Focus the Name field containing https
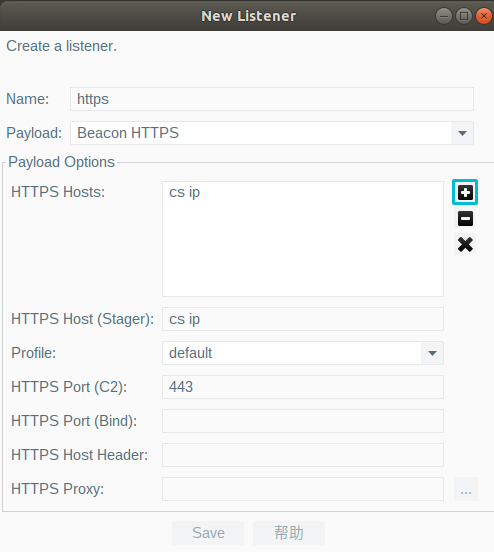 click(272, 99)
